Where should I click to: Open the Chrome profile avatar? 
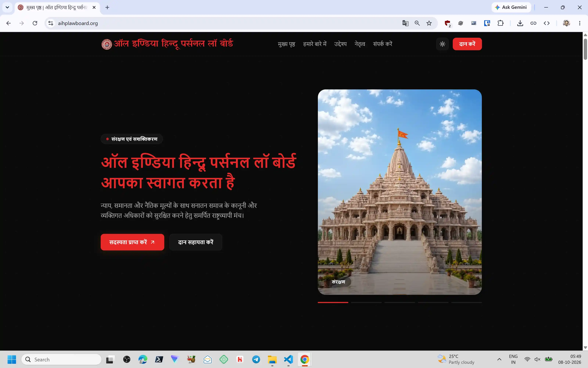[x=566, y=23]
